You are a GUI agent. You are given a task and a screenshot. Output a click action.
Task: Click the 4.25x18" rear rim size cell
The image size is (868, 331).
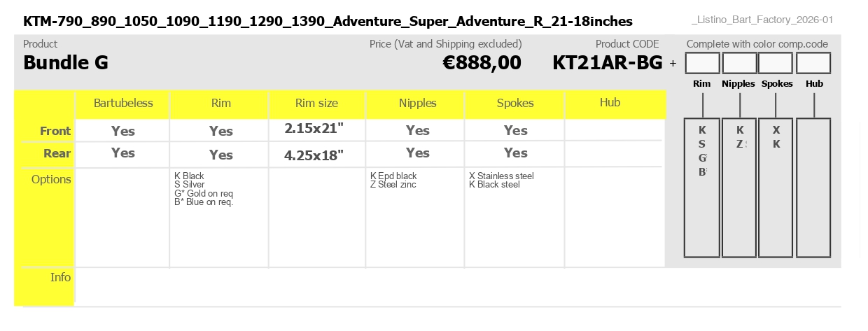coord(314,155)
